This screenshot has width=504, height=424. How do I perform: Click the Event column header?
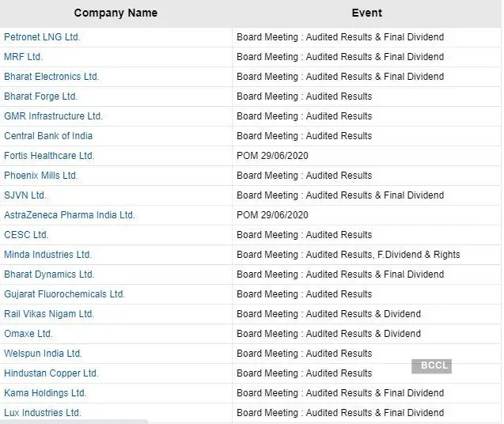tap(367, 13)
